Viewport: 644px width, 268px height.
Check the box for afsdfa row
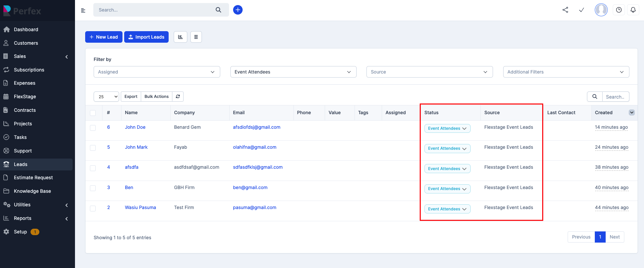(x=93, y=168)
